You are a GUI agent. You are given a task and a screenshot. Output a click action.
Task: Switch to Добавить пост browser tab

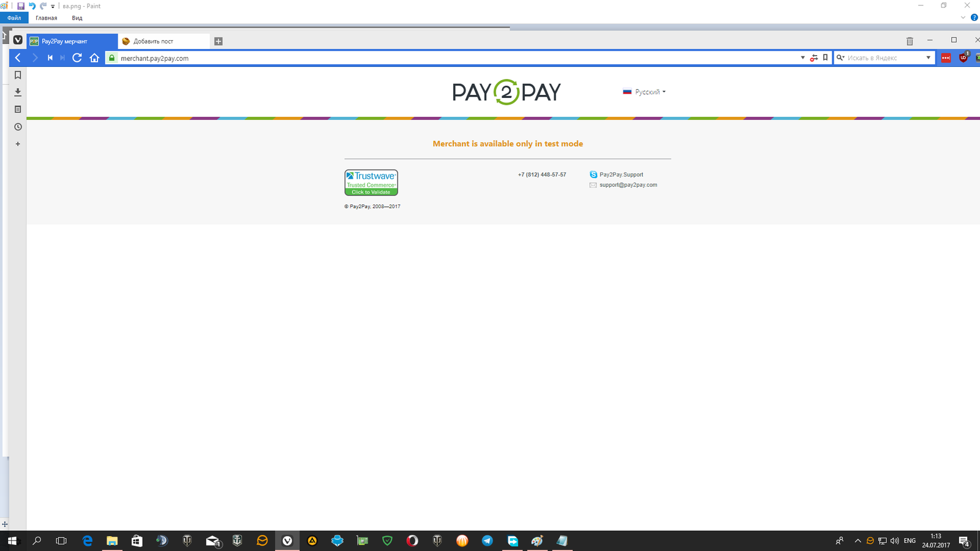[x=164, y=41]
